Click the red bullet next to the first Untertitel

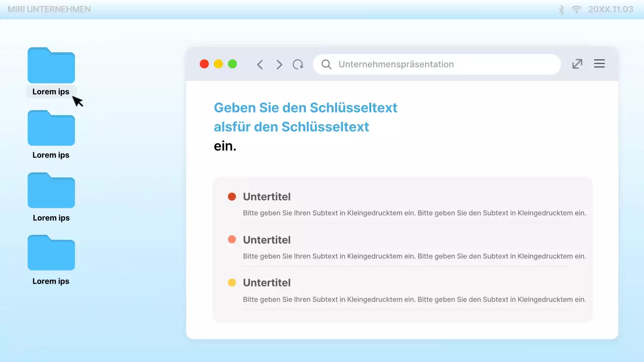pyautogui.click(x=232, y=197)
